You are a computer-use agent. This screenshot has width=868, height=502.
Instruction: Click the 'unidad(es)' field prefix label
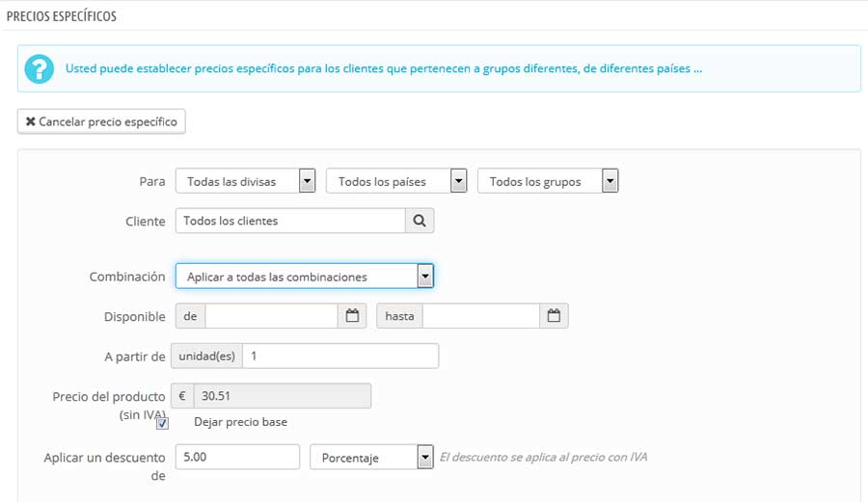(206, 356)
